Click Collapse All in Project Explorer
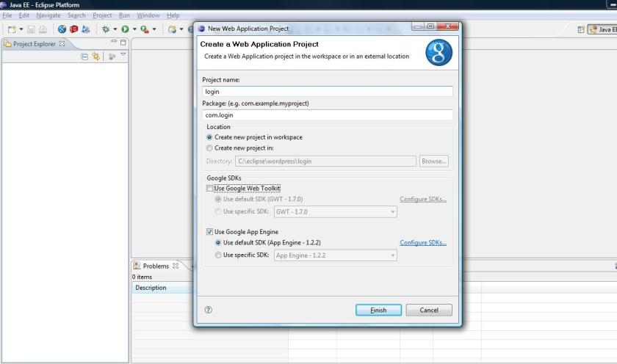Viewport: 617px width, 364px height. tap(84, 56)
